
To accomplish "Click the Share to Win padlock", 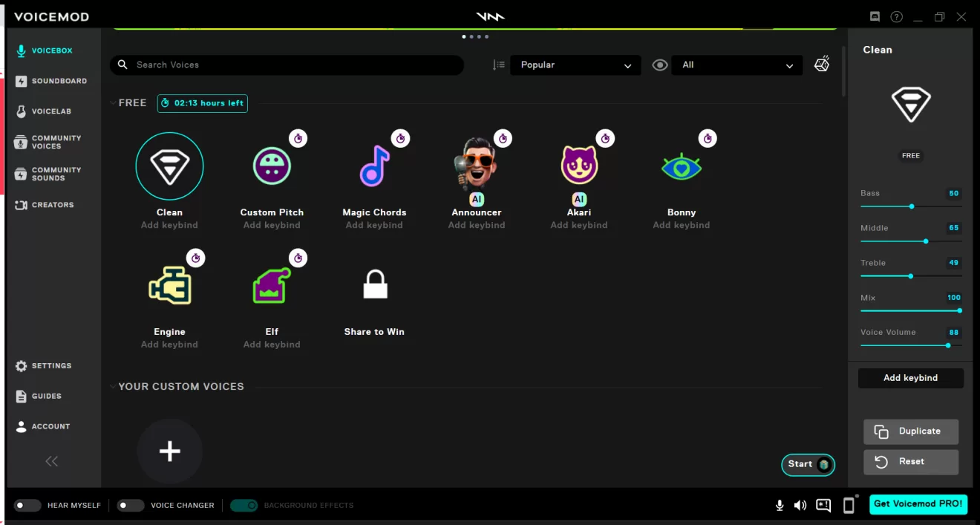I will point(375,285).
